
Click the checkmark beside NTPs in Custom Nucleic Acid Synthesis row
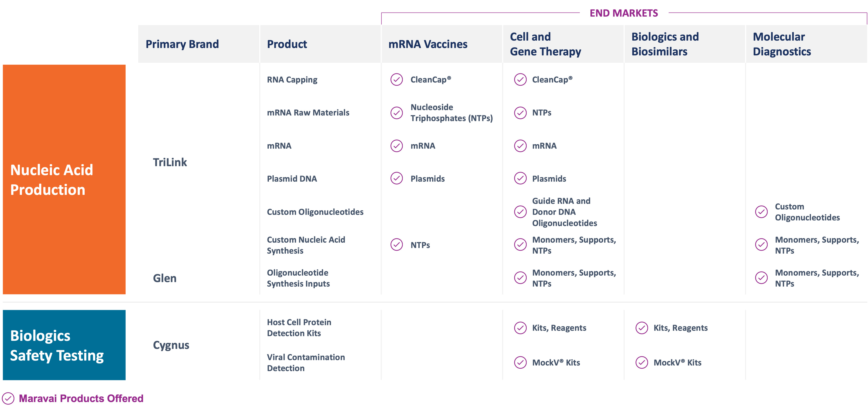pos(397,245)
